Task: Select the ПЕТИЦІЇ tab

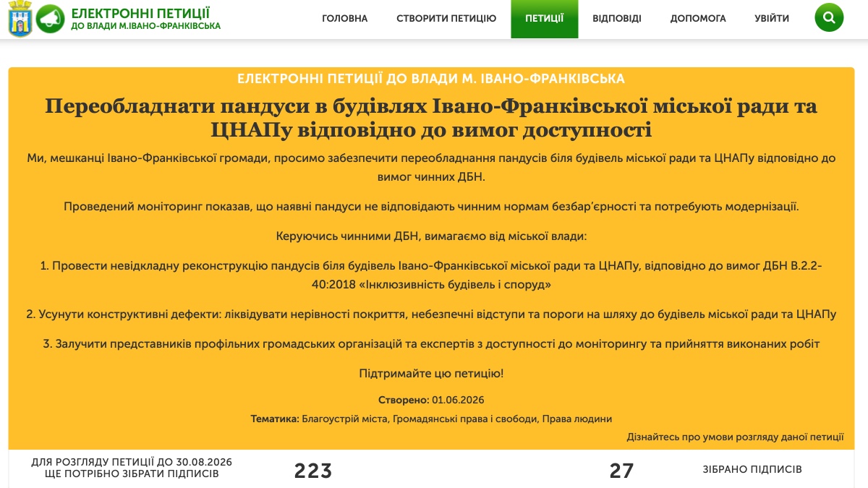Action: pyautogui.click(x=545, y=19)
